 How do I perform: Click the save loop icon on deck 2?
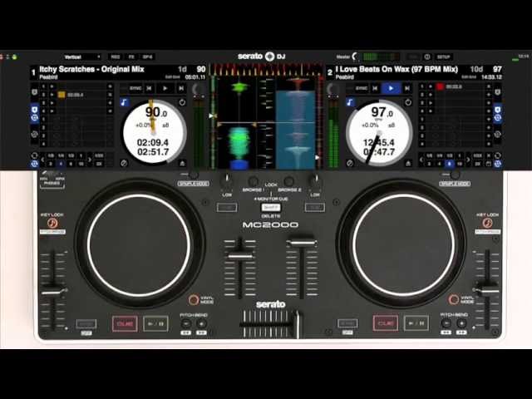coord(488,164)
